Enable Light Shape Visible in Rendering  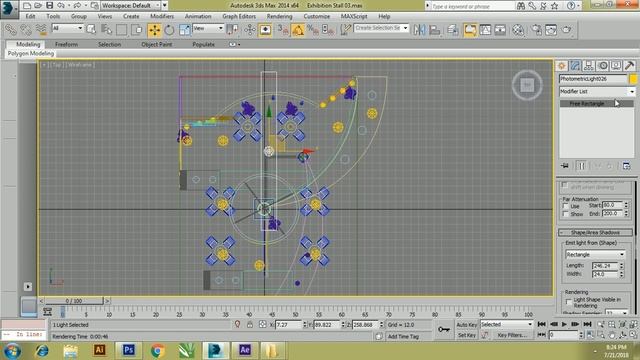[x=569, y=302]
